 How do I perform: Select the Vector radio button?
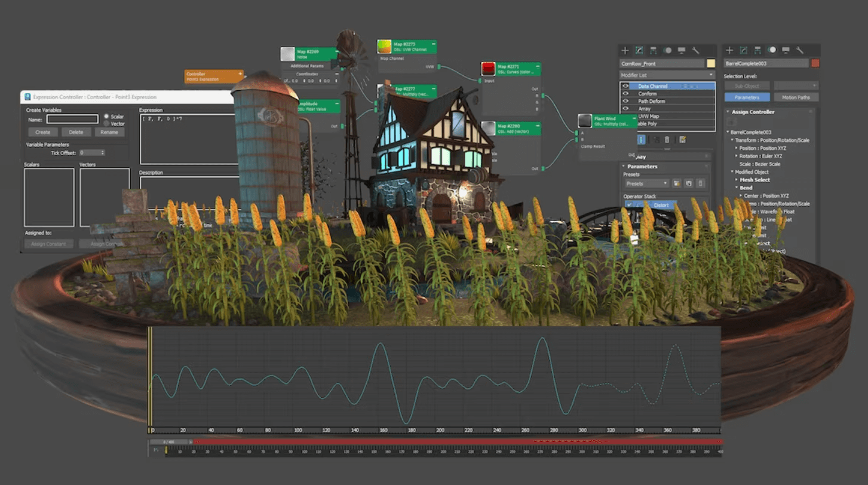[x=107, y=124]
